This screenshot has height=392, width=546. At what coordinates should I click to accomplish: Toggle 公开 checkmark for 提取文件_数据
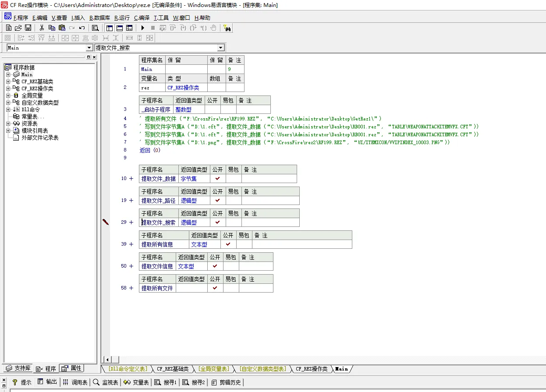tap(217, 179)
